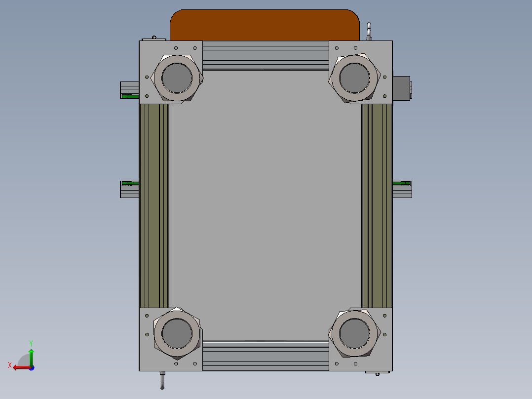
Task: Click the red "X" label beside the triad
Action: pyautogui.click(x=10, y=365)
